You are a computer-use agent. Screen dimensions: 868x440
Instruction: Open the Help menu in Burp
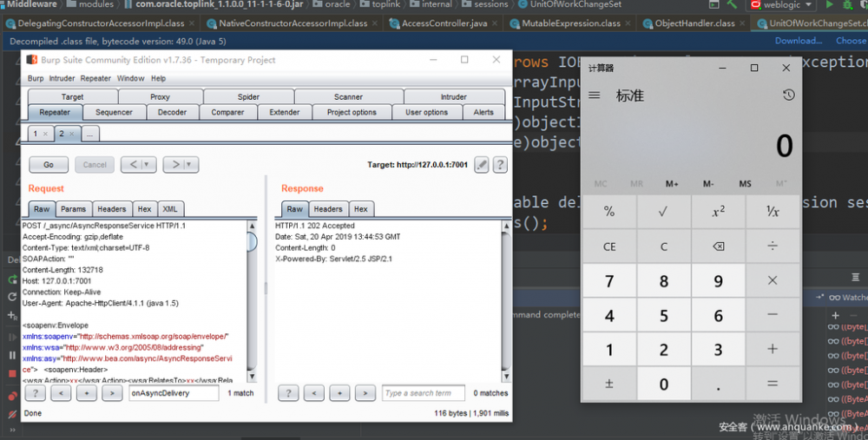click(158, 79)
